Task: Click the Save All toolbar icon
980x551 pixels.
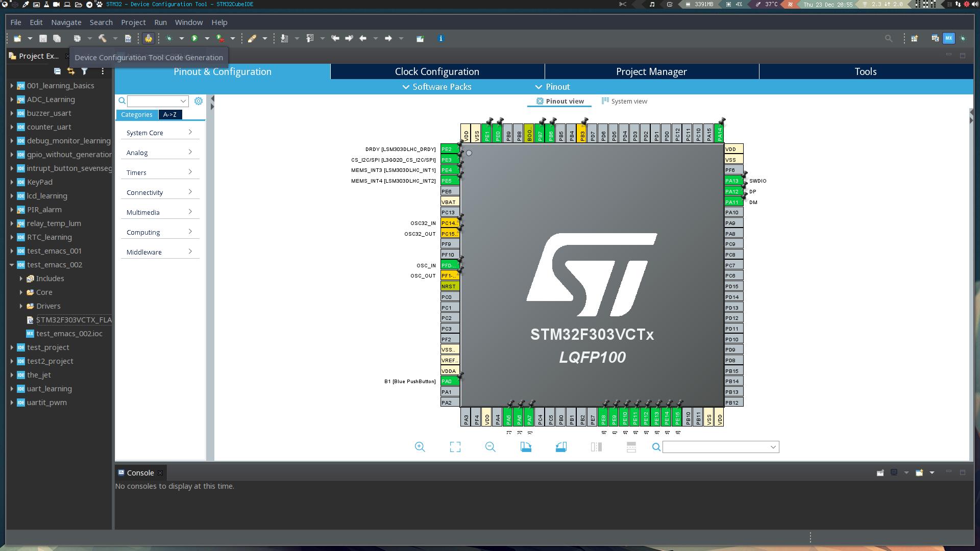Action: coord(57,38)
